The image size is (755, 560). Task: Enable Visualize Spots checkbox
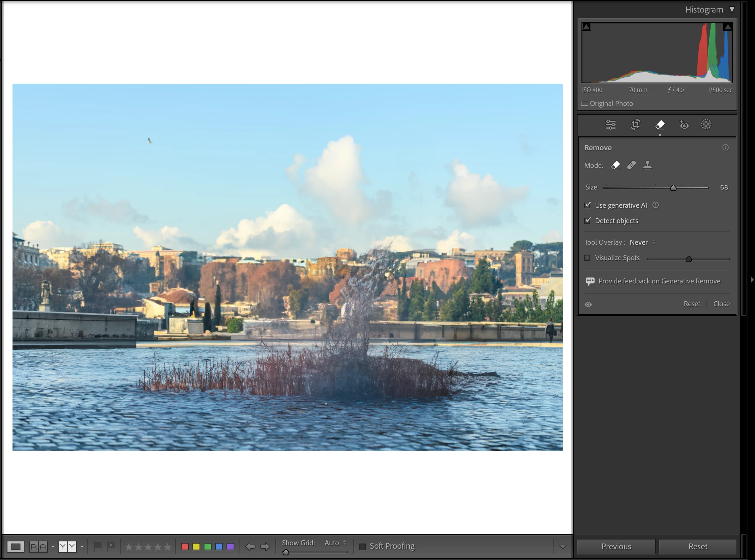[x=587, y=258]
